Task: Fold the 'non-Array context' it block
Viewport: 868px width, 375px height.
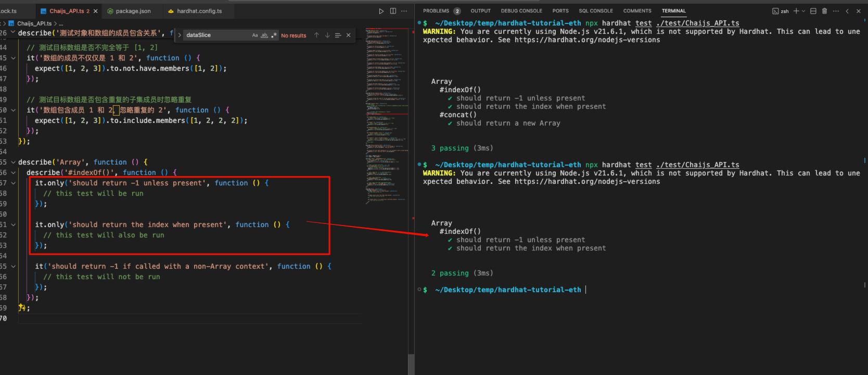Action: tap(13, 266)
